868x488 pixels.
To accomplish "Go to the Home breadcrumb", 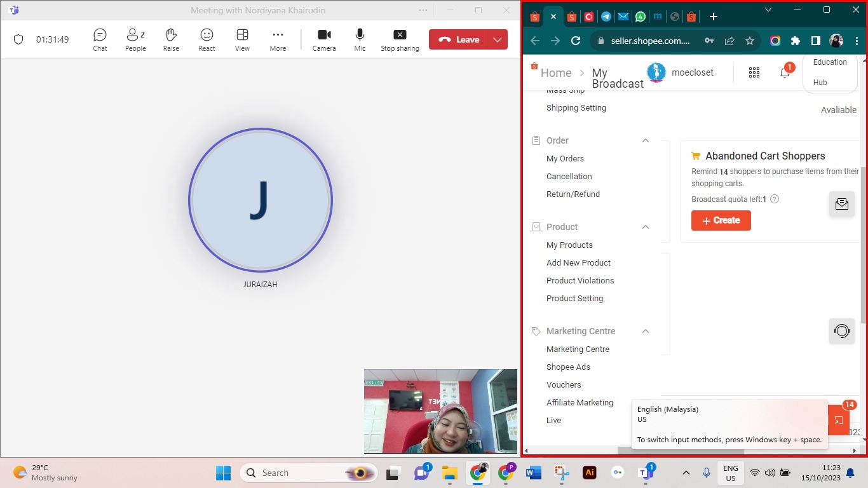I will pos(556,72).
